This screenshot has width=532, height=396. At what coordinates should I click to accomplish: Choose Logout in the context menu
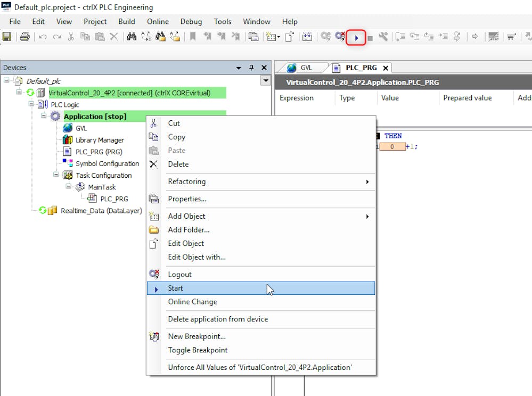click(261, 275)
